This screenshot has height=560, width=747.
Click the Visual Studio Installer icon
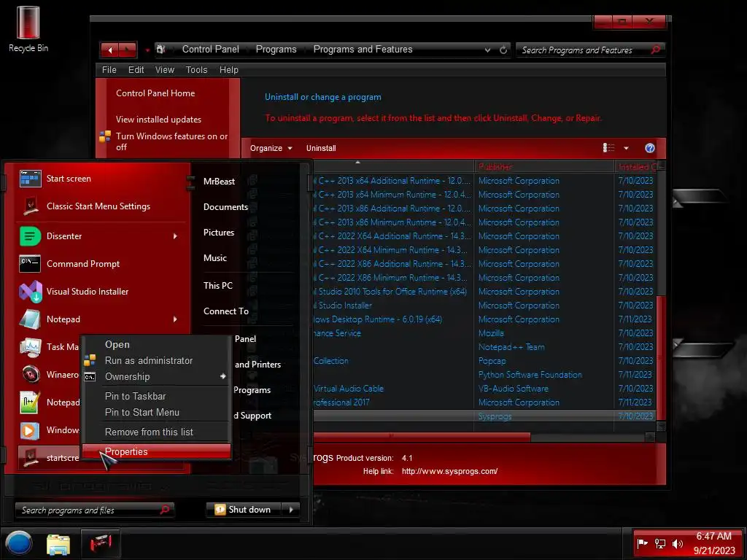click(x=30, y=292)
